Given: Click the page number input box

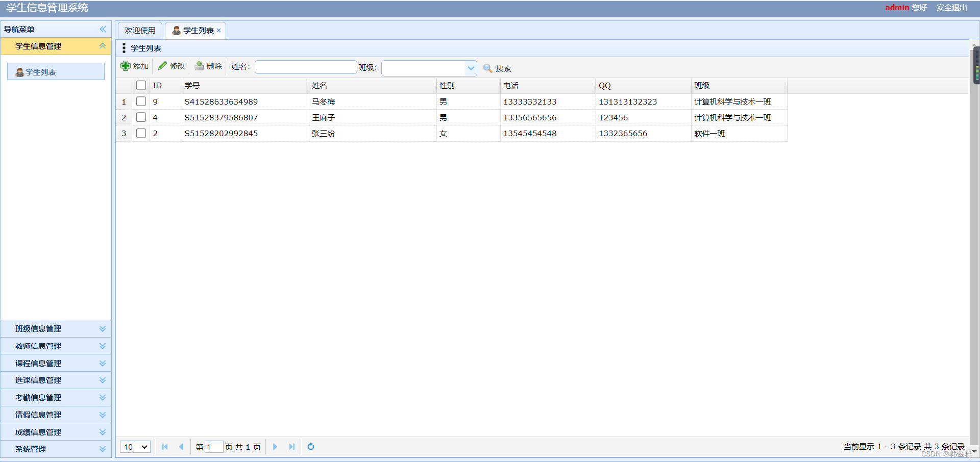Looking at the screenshot, I should (214, 447).
